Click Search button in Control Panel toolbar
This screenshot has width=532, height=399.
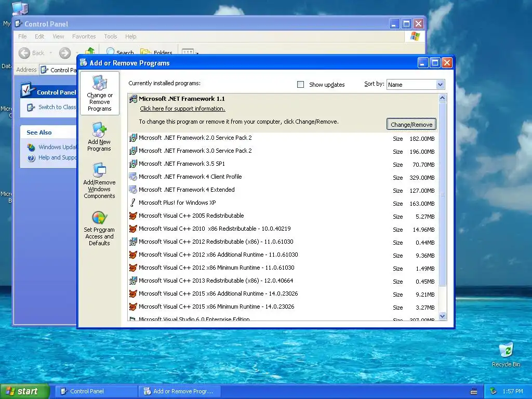click(120, 51)
